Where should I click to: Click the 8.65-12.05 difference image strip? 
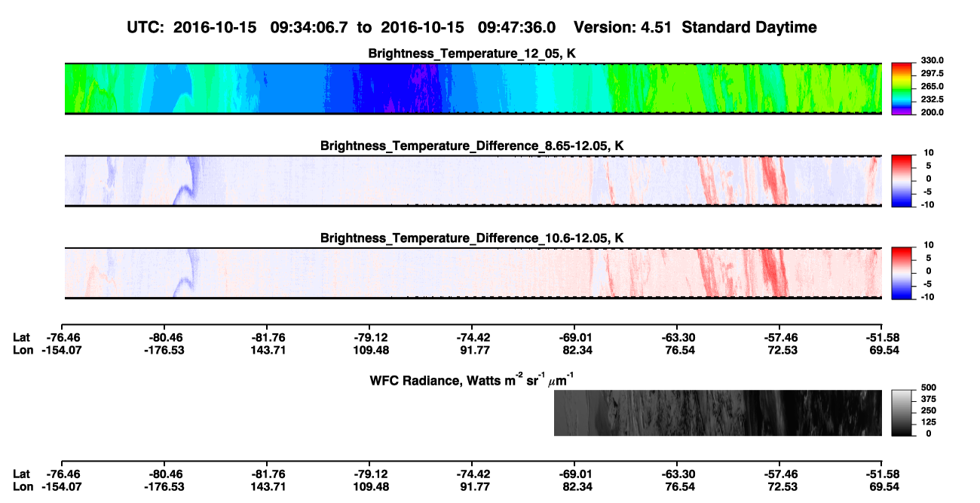click(x=473, y=181)
